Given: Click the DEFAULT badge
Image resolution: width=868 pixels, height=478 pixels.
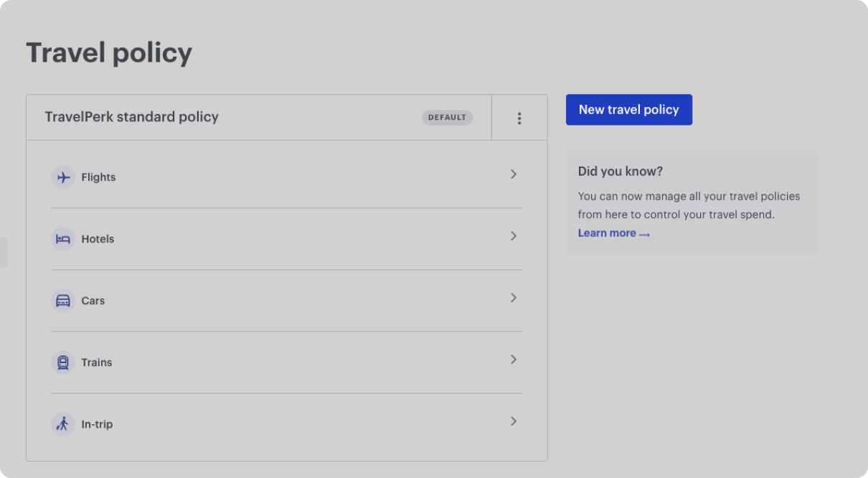Looking at the screenshot, I should (448, 118).
